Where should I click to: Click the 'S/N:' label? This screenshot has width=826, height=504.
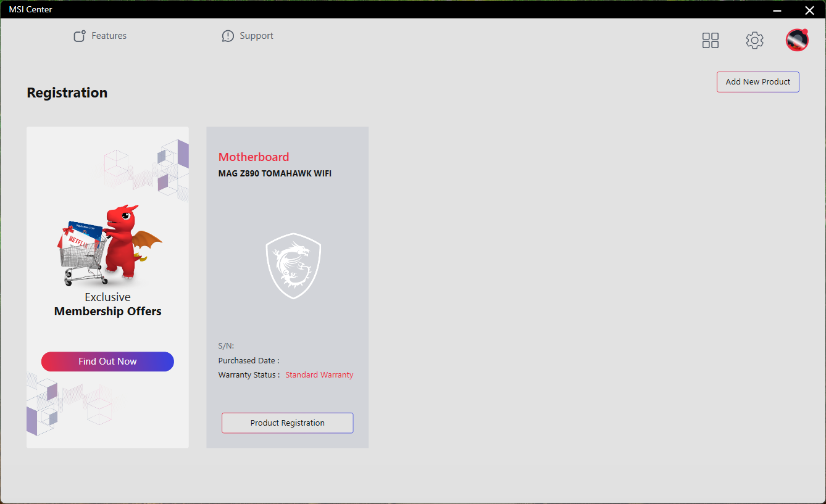point(226,346)
